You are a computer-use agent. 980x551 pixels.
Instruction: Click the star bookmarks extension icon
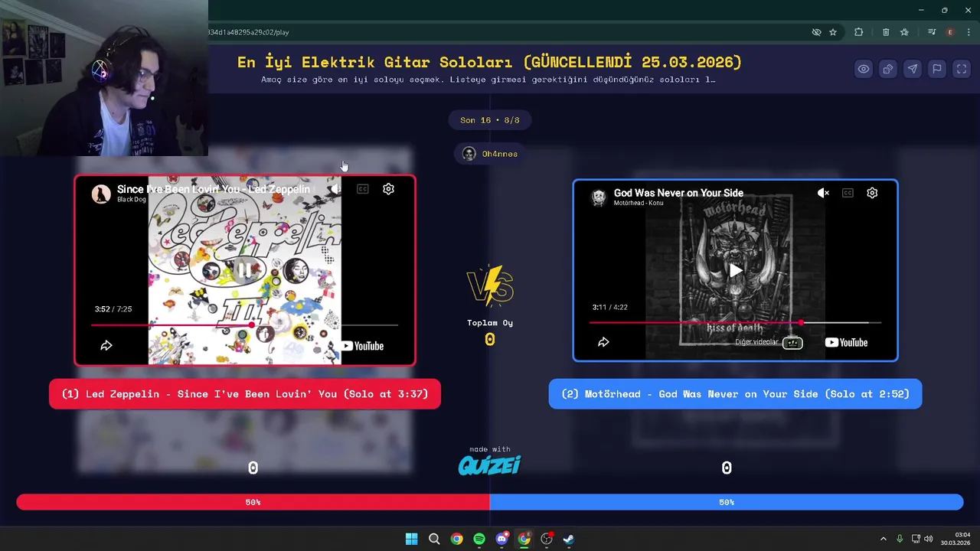tap(904, 32)
